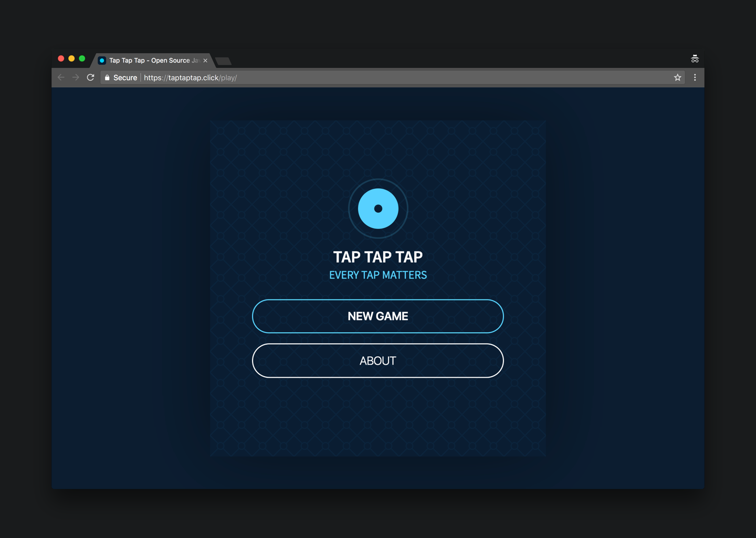This screenshot has height=538, width=756.
Task: Click the yellow minimize traffic light
Action: [71, 58]
